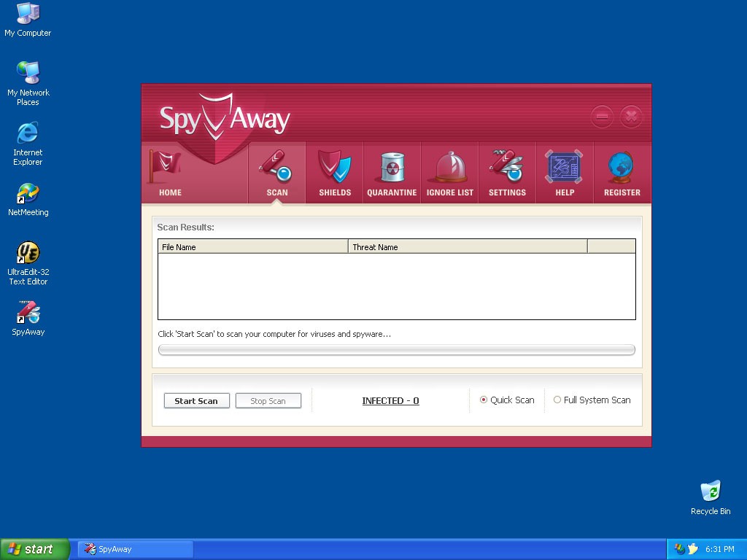Open the Quarantine barrel icon
747x560 pixels.
[392, 168]
